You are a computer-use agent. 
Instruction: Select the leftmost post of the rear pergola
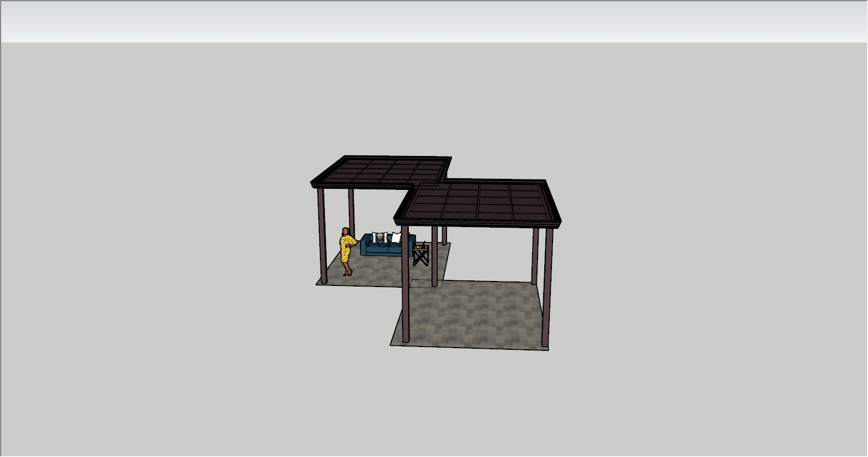pyautogui.click(x=322, y=236)
